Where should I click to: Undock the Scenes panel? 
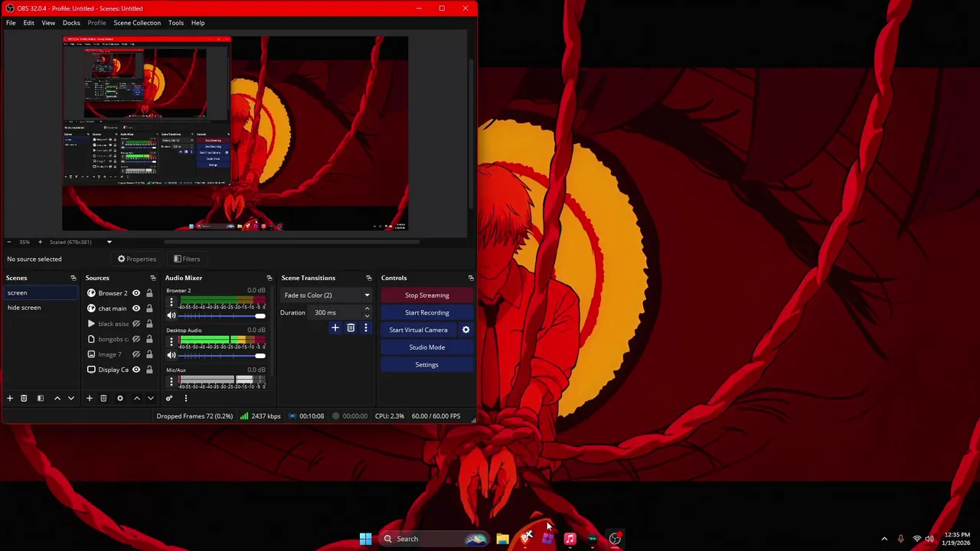click(x=73, y=278)
